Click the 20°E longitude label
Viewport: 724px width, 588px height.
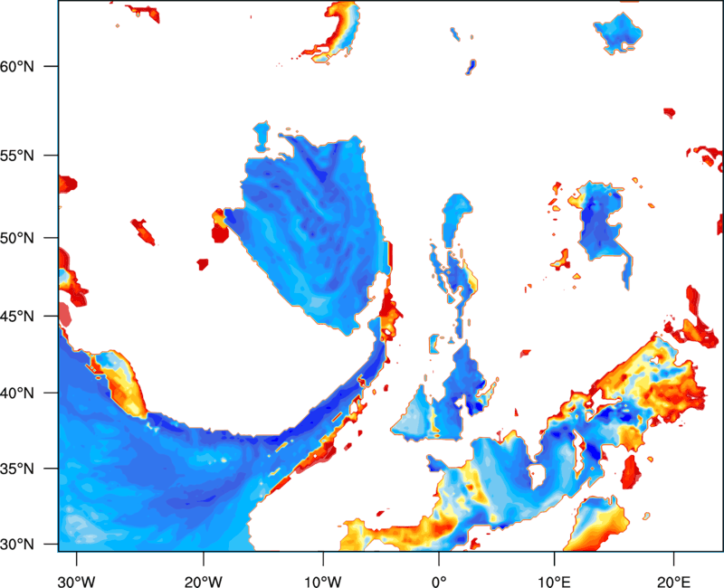pos(673,582)
